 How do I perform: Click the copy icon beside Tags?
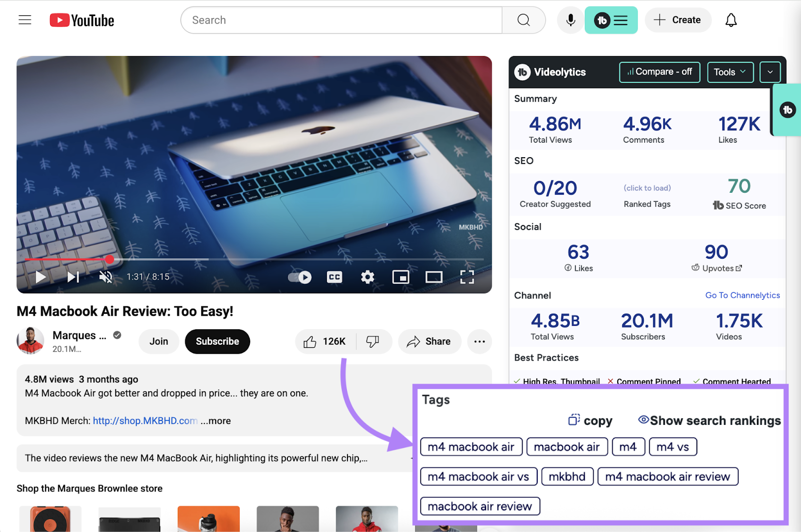(574, 420)
